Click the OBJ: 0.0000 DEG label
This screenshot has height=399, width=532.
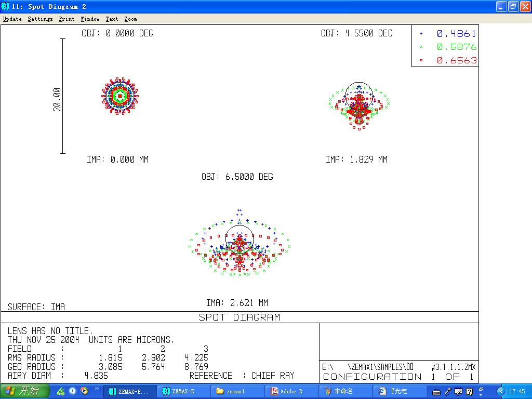click(117, 33)
